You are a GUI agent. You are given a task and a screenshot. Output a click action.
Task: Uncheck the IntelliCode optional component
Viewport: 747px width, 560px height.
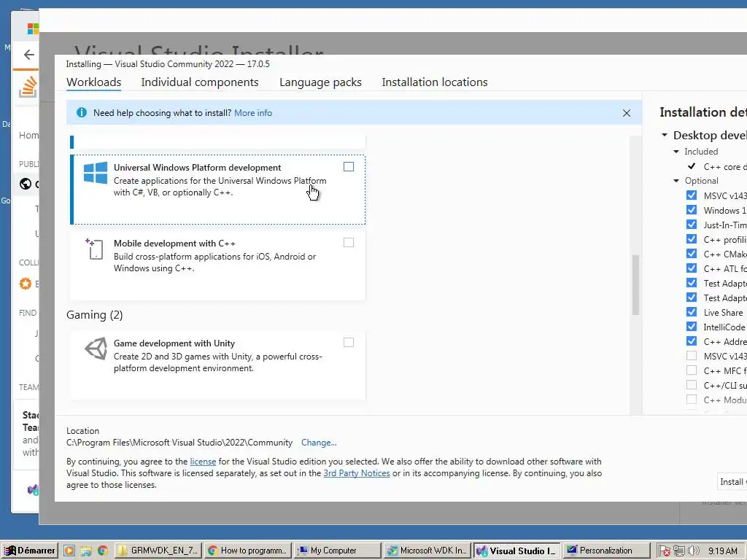[x=692, y=327]
